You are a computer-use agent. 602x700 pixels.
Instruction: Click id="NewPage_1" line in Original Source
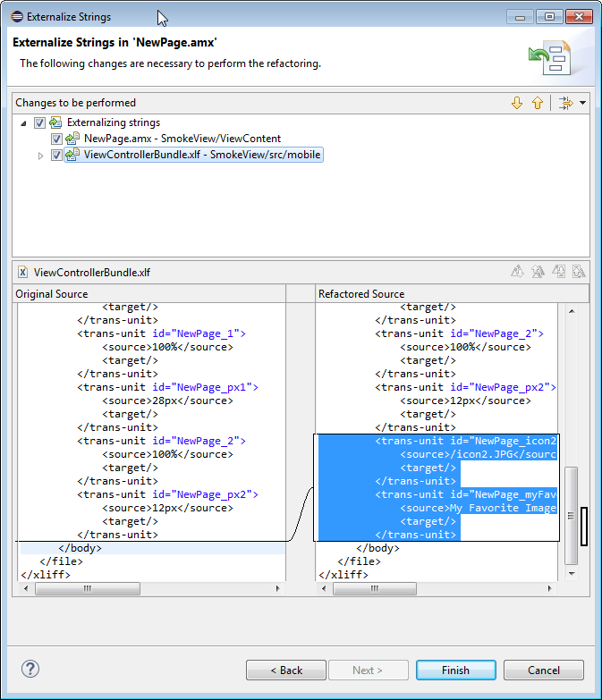coord(161,333)
